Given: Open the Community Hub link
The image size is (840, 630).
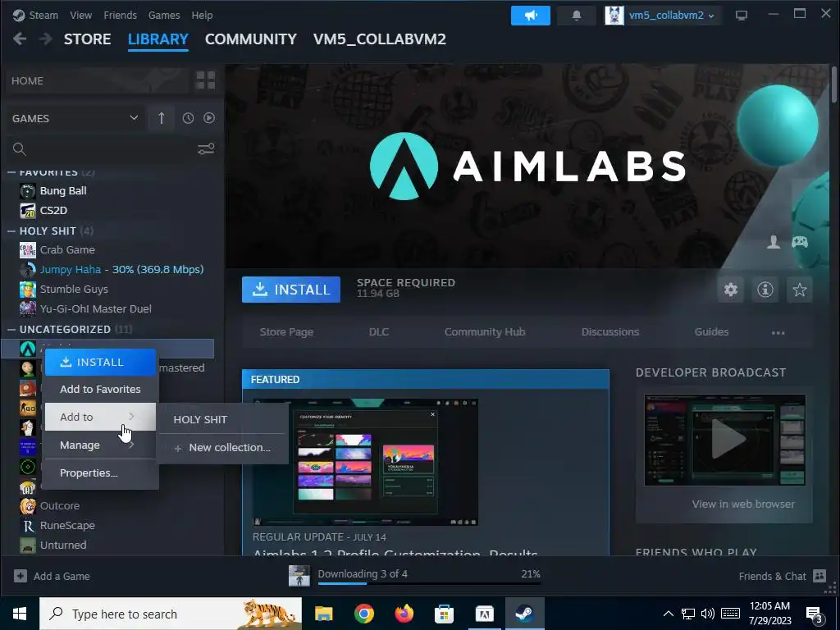Looking at the screenshot, I should 485,332.
